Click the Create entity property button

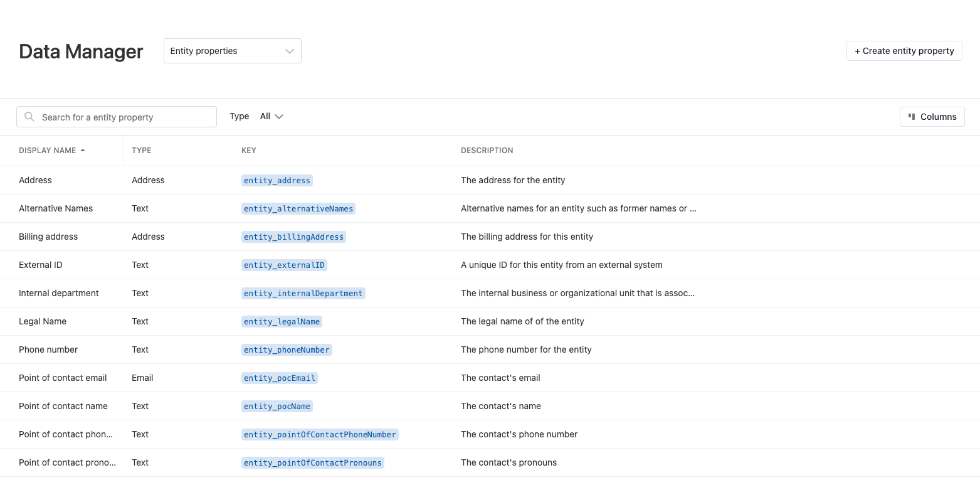(904, 51)
